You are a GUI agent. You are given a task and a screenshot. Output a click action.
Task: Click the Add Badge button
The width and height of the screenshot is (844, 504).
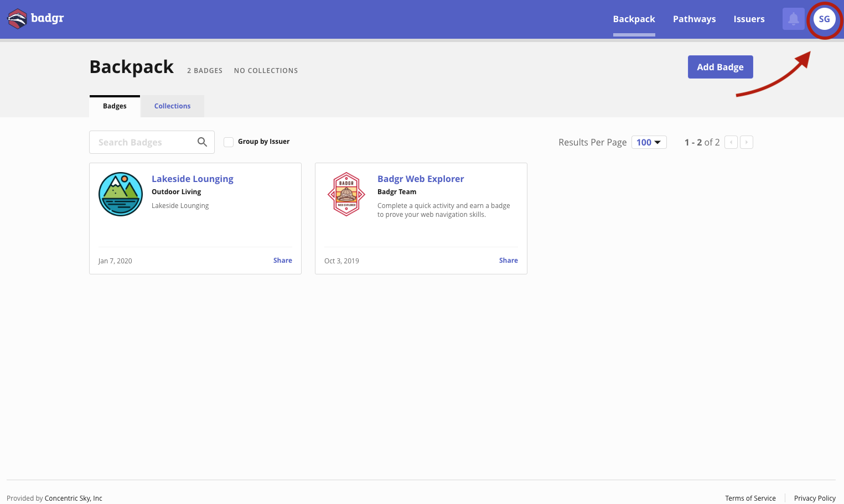(x=720, y=67)
